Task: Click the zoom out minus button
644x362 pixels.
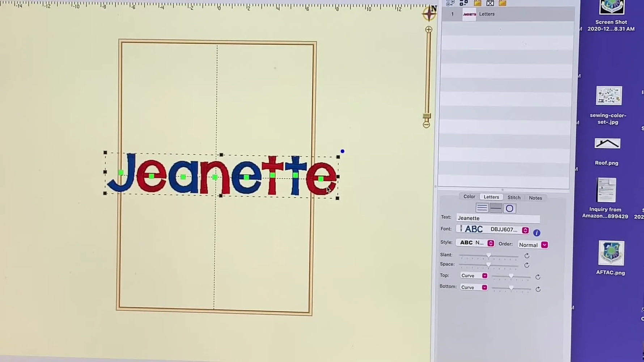Action: (426, 125)
